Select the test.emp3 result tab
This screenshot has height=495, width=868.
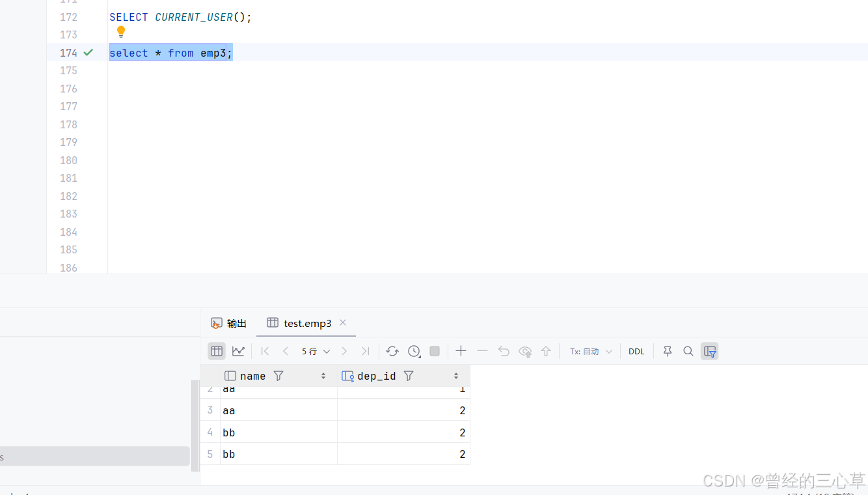click(x=299, y=323)
